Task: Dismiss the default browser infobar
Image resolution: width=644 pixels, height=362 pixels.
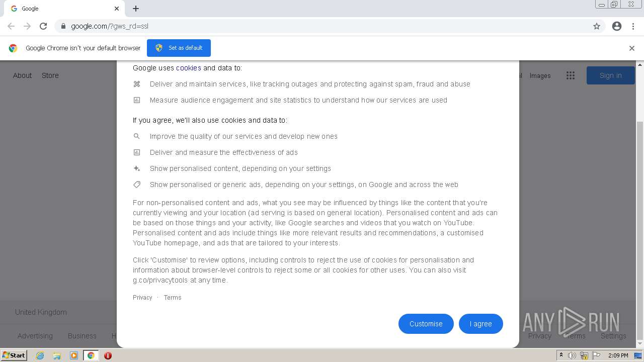Action: [632, 48]
